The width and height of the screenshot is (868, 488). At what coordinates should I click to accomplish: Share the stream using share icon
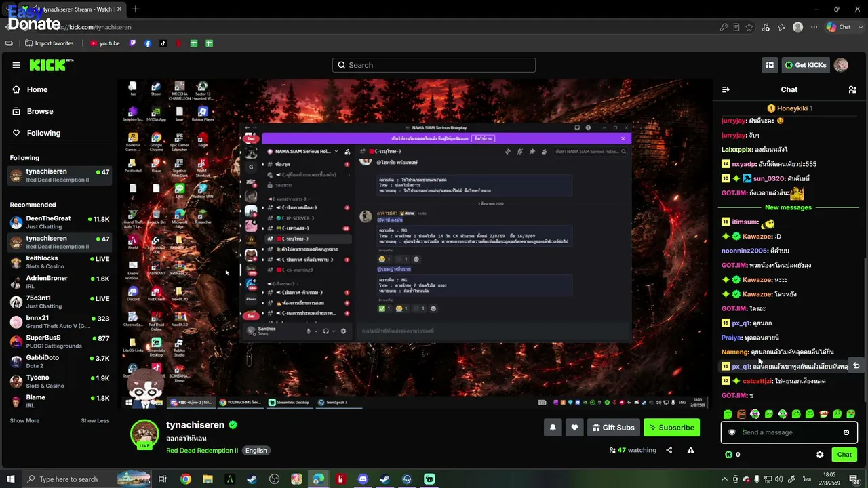pyautogui.click(x=669, y=450)
